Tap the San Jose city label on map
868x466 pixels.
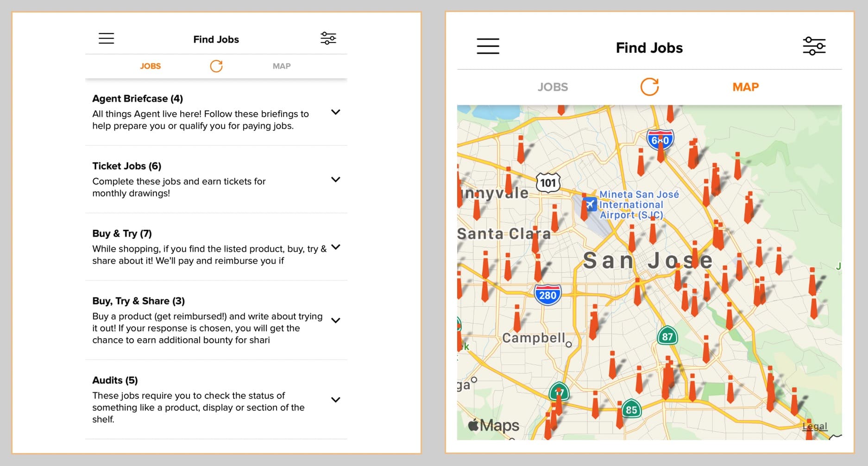pos(647,260)
